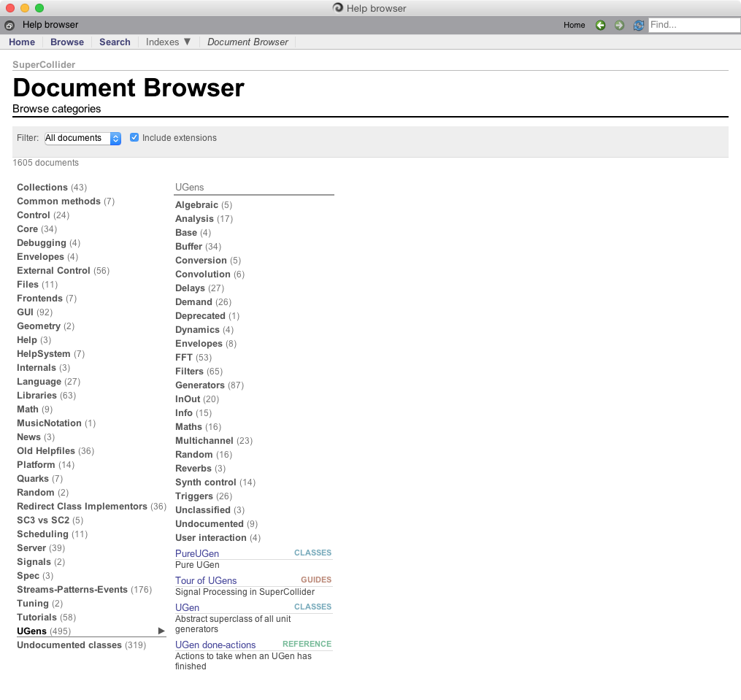Select the Platform category

[46, 465]
